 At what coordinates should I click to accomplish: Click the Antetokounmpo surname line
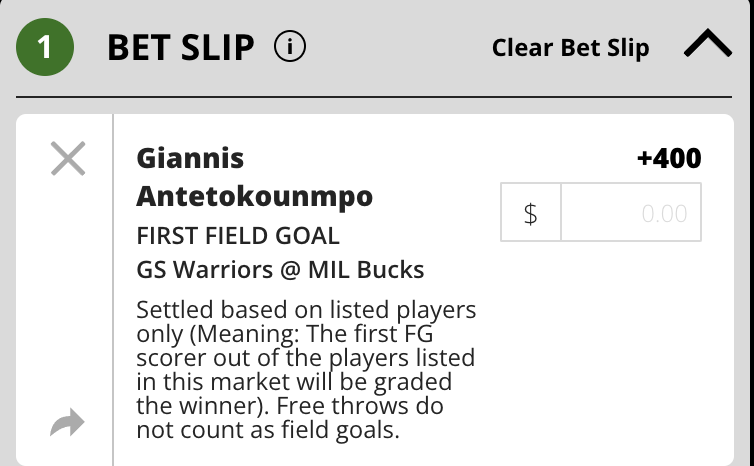pyautogui.click(x=254, y=197)
